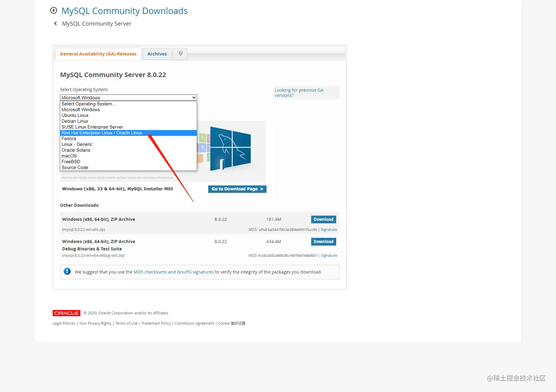Open Your Privacy Rights footer link

[x=95, y=324]
